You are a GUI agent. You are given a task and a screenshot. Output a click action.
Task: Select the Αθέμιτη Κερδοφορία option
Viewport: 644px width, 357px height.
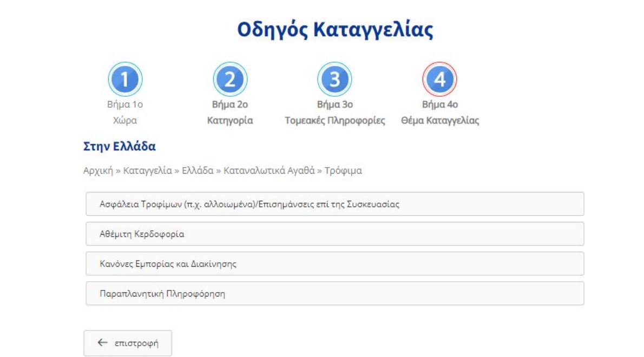[334, 234]
